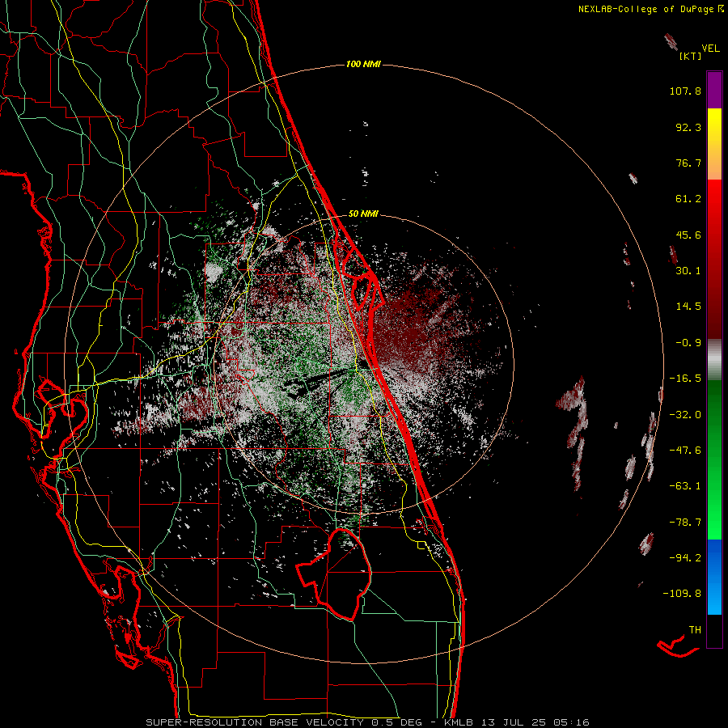728x728 pixels.
Task: Click the 61.2 value on velocity scale
Action: coord(688,199)
